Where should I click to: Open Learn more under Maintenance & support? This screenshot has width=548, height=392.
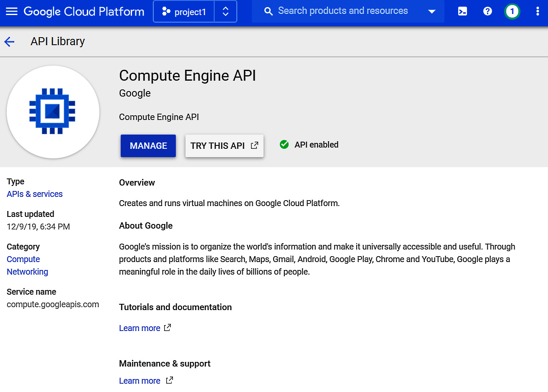[140, 381]
